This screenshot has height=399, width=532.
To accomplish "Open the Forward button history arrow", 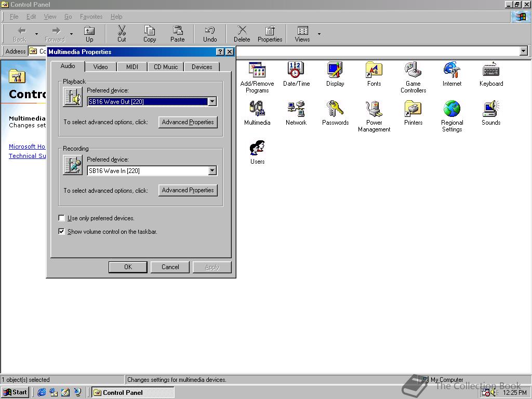I will click(71, 34).
